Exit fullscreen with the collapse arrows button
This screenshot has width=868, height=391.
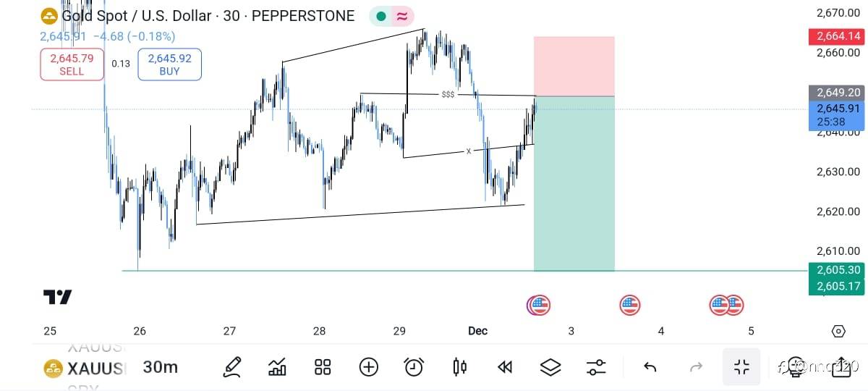[741, 367]
